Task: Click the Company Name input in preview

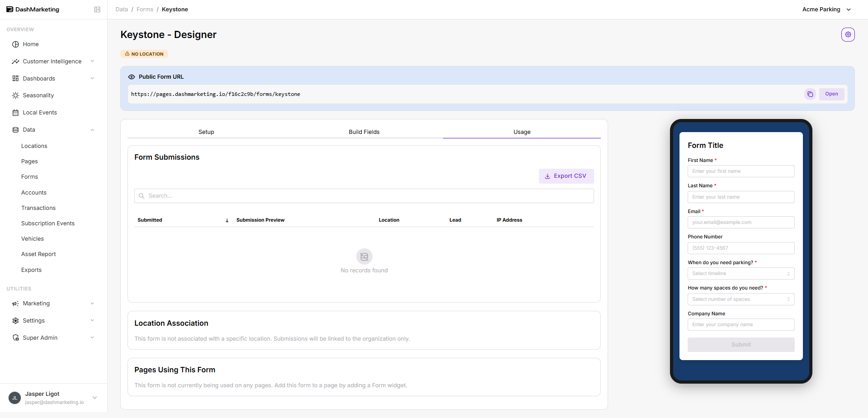Action: (x=741, y=325)
